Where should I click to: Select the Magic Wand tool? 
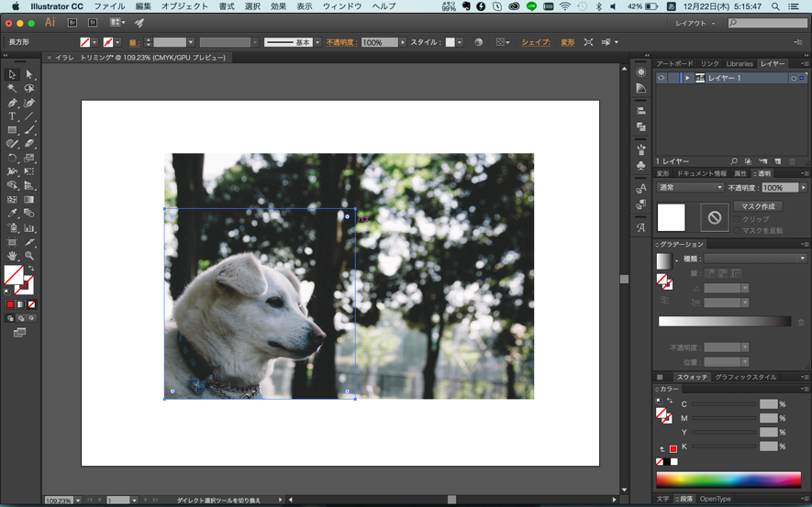(12, 89)
